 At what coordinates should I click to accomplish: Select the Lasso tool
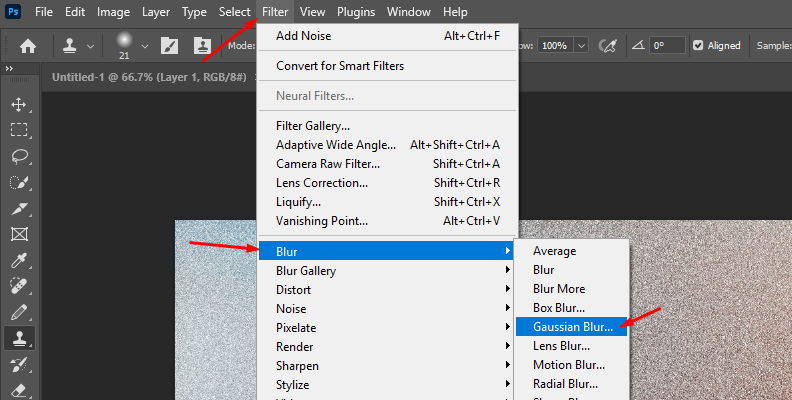coord(19,156)
